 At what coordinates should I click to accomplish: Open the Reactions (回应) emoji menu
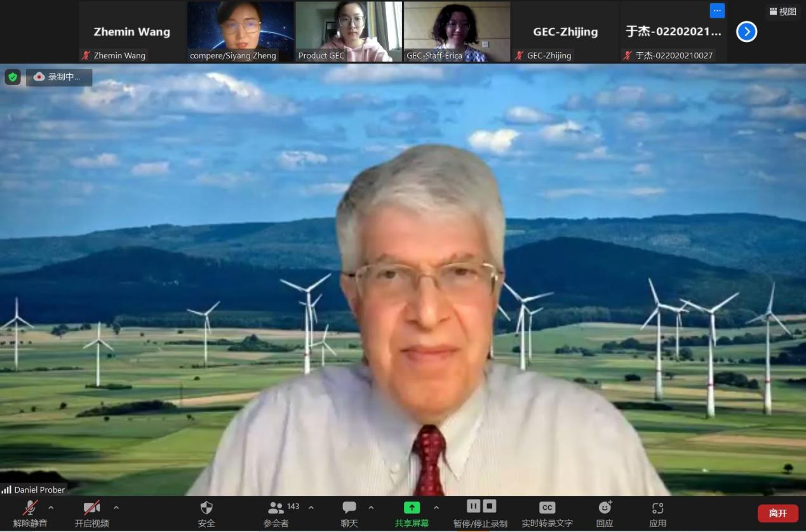pyautogui.click(x=605, y=508)
